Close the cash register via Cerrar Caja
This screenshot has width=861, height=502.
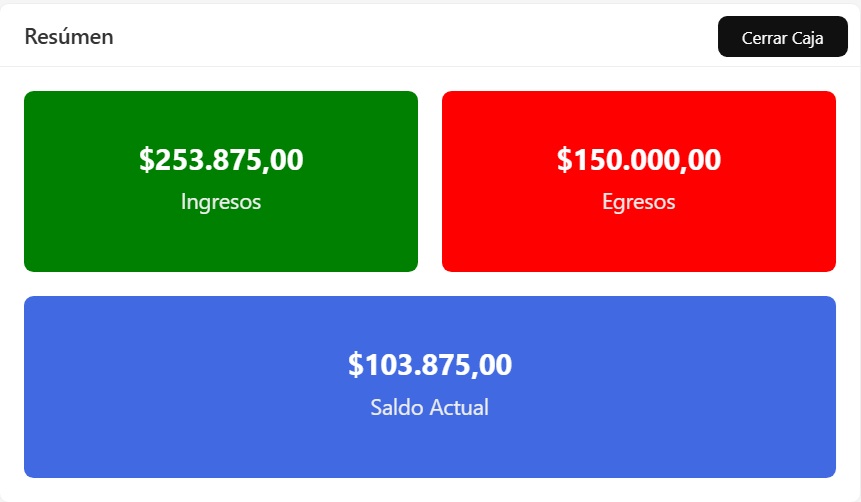[x=782, y=38]
